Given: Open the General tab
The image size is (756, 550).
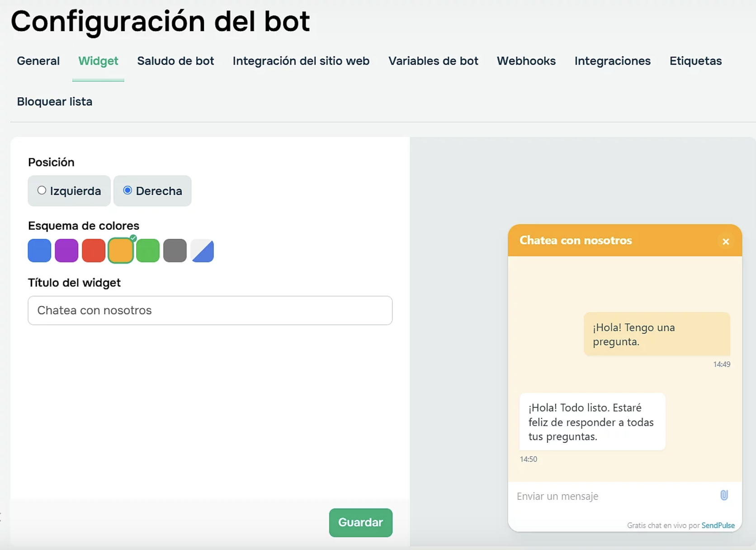Looking at the screenshot, I should pyautogui.click(x=38, y=61).
